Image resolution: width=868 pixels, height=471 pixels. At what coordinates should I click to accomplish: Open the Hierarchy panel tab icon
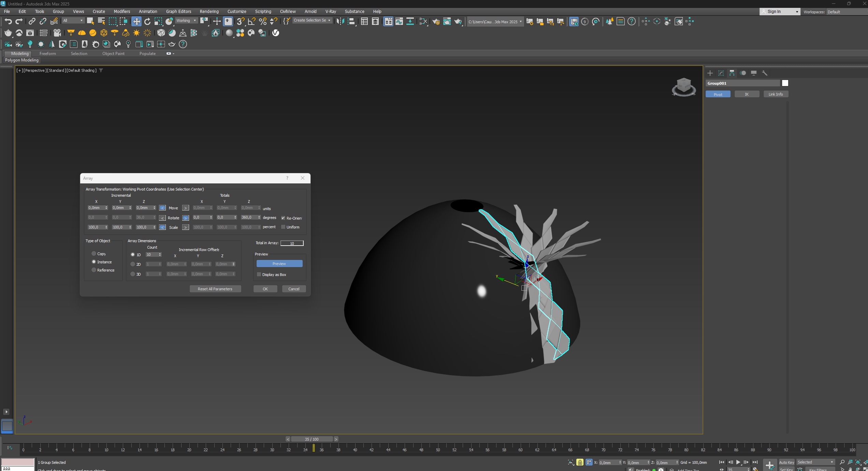point(732,73)
